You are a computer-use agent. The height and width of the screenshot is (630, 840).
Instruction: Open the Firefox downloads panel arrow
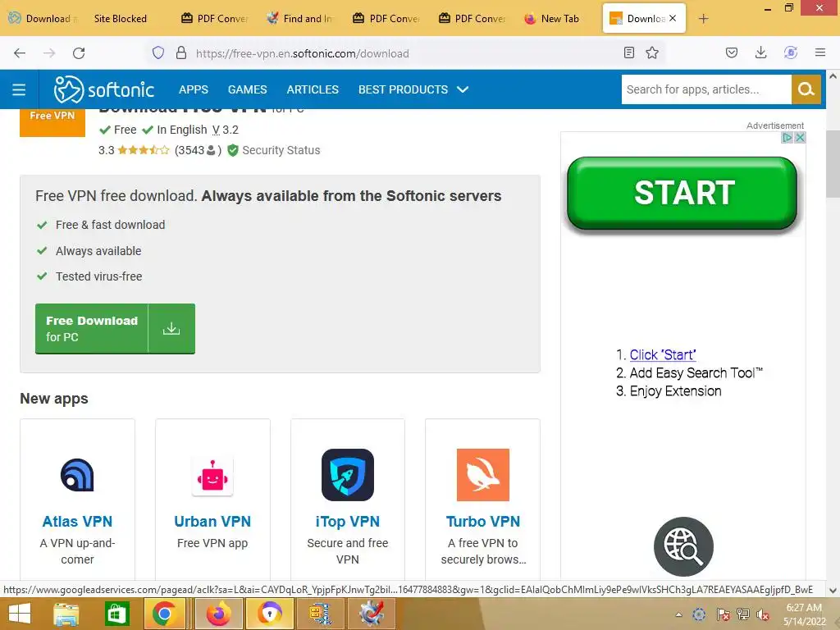(x=760, y=52)
